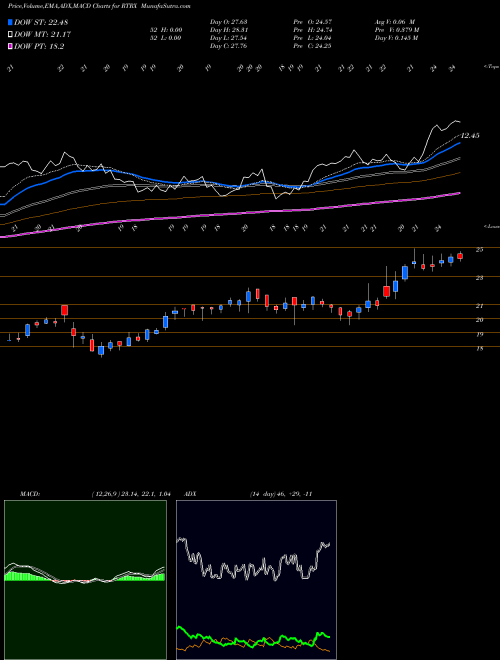
Task: Click the ADX indicator chart panel
Action: 256,580
